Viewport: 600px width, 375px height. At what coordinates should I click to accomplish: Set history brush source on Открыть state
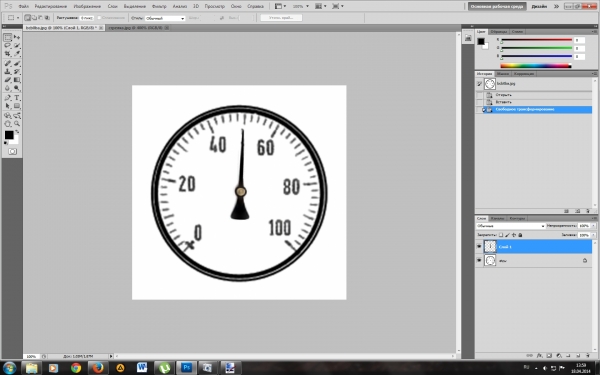point(479,95)
